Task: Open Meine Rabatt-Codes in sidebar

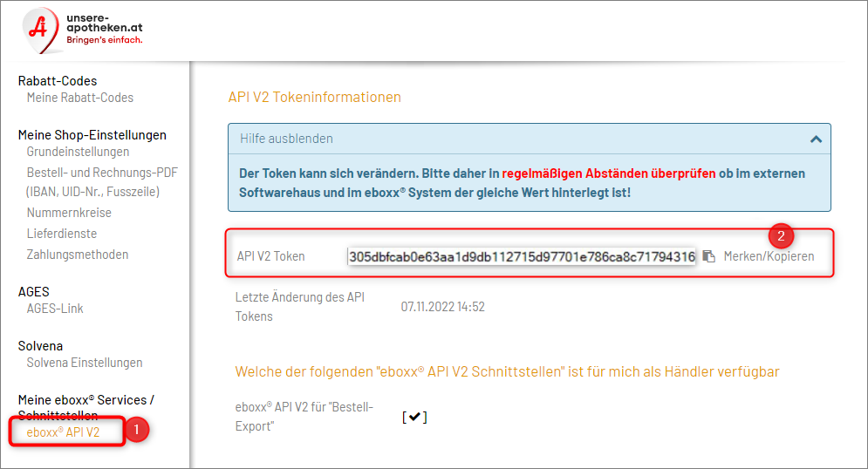Action: point(80,98)
